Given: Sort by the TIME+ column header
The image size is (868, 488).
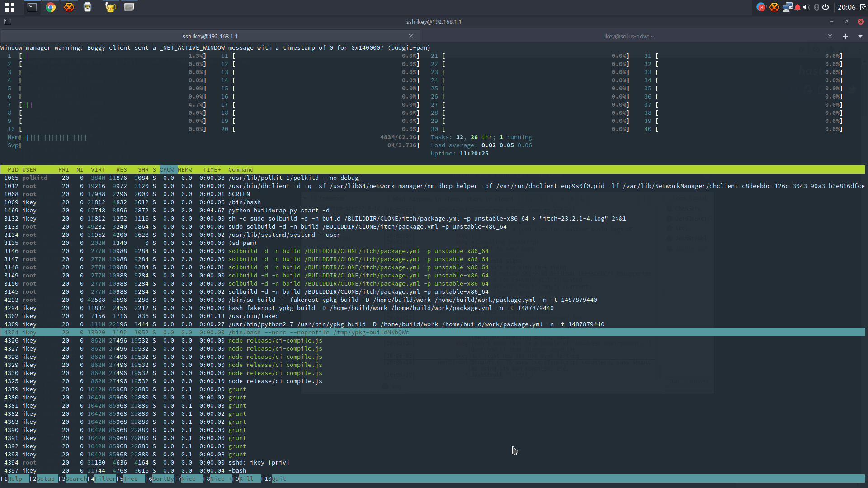Looking at the screenshot, I should (x=212, y=170).
